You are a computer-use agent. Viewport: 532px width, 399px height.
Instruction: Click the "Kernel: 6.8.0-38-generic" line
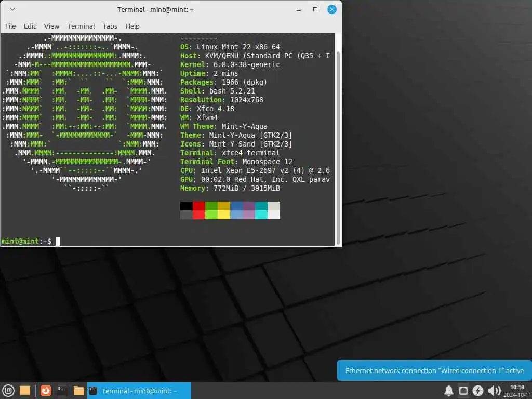[230, 64]
